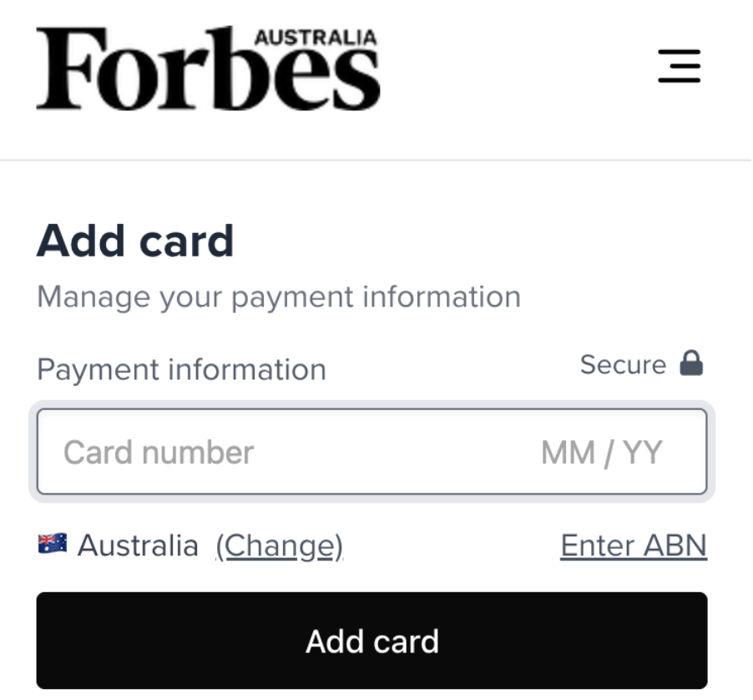Click the Add card page heading
The width and height of the screenshot is (753, 700).
[x=135, y=241]
